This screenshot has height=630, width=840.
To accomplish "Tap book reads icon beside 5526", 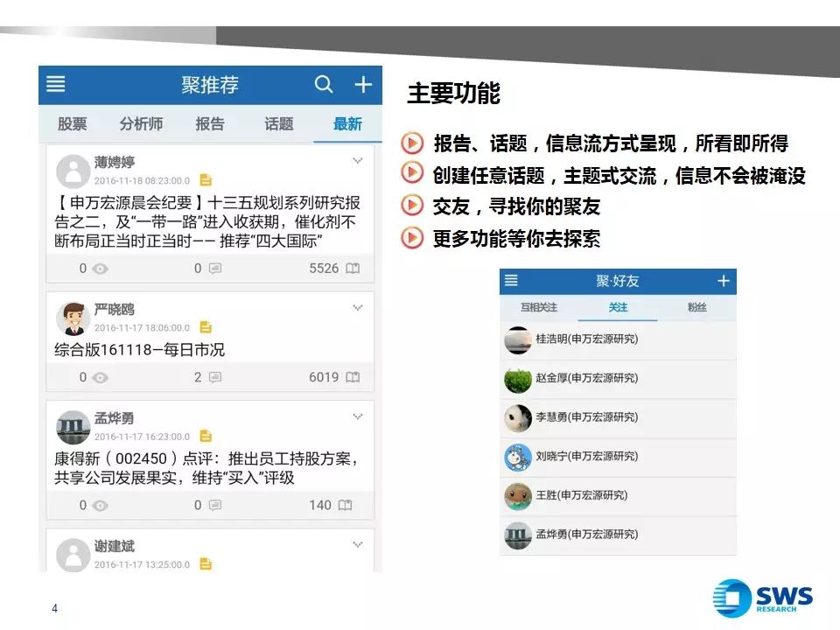I will click(x=353, y=268).
